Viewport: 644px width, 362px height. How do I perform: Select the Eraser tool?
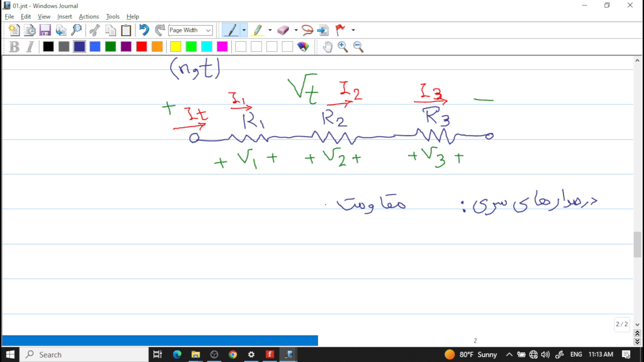(283, 30)
